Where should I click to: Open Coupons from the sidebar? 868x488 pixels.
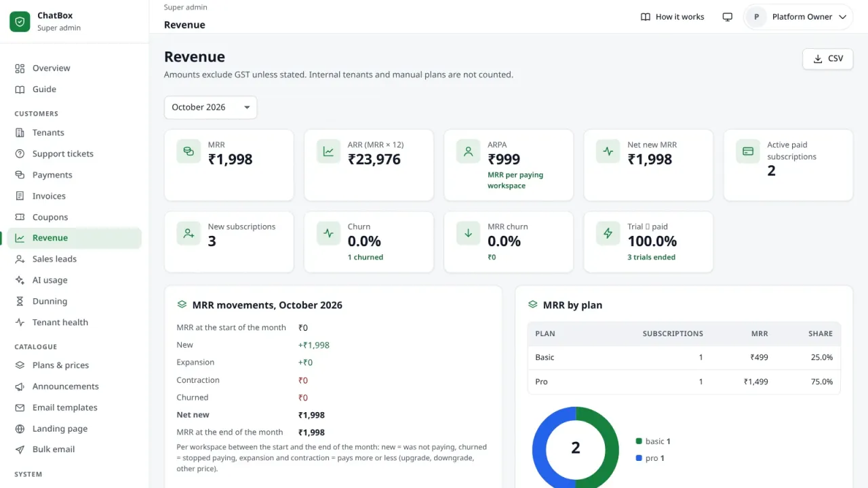74,217
